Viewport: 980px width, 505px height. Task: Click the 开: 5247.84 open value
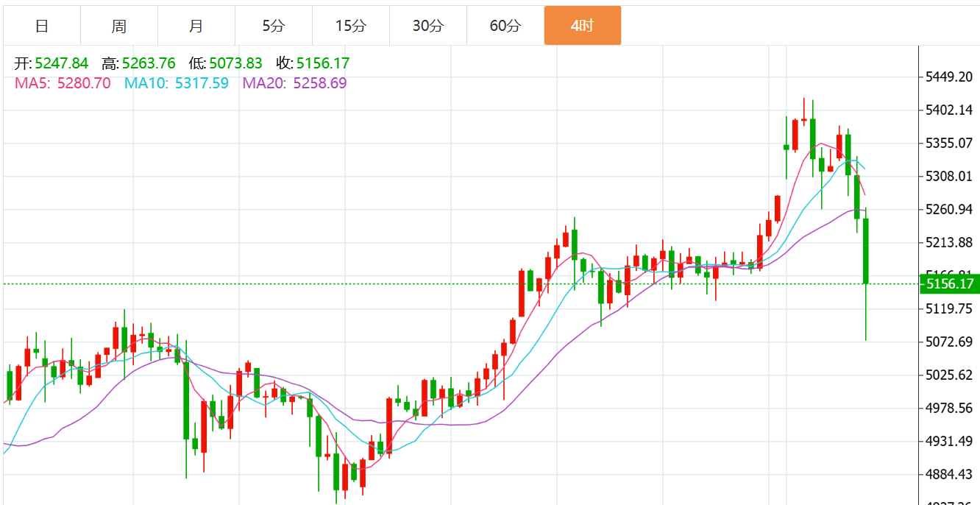52,63
